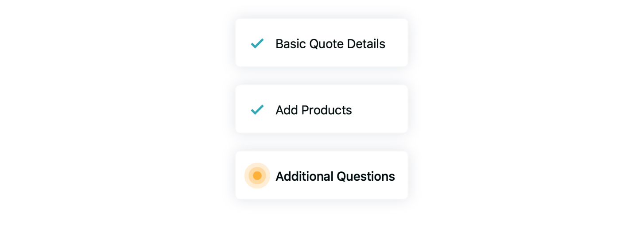Go to the Additional Questions step
This screenshot has width=644, height=225.
point(322,175)
